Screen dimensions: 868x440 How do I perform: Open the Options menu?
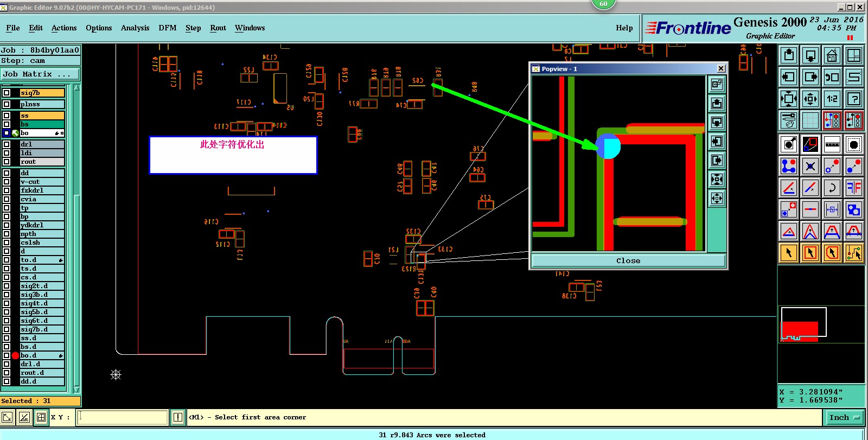click(x=99, y=28)
